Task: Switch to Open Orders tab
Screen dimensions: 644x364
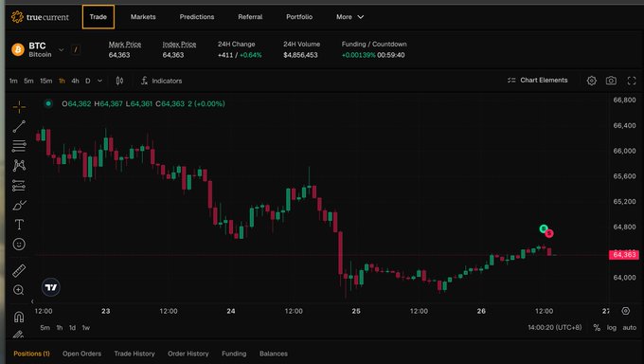Action: coord(81,354)
